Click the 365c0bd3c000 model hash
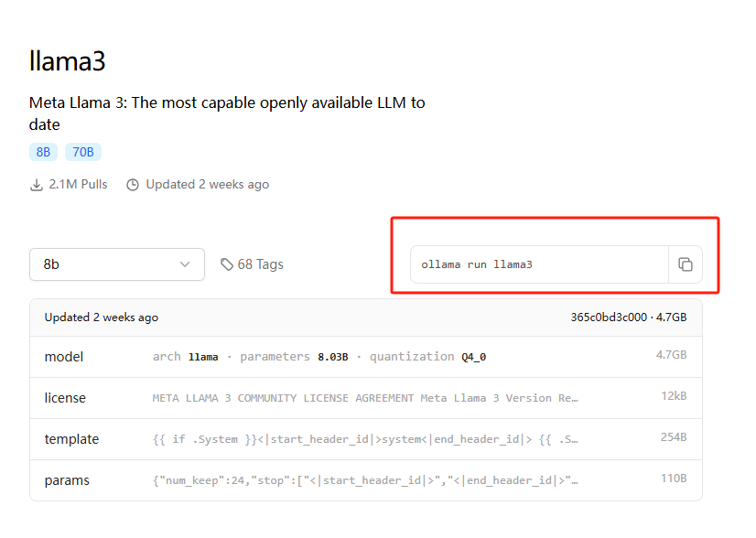Screen dimensions: 756x538 [x=608, y=317]
